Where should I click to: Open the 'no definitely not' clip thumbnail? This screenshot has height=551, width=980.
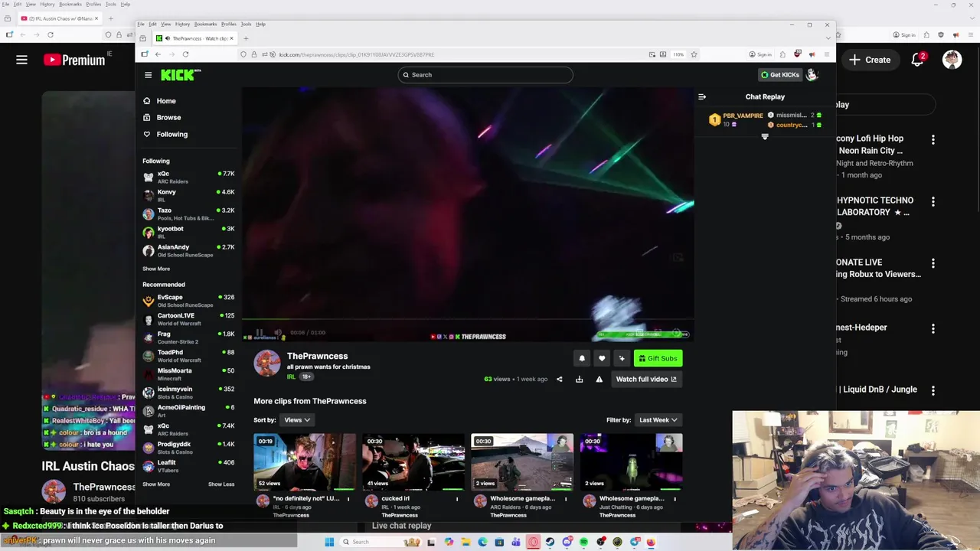coord(305,462)
